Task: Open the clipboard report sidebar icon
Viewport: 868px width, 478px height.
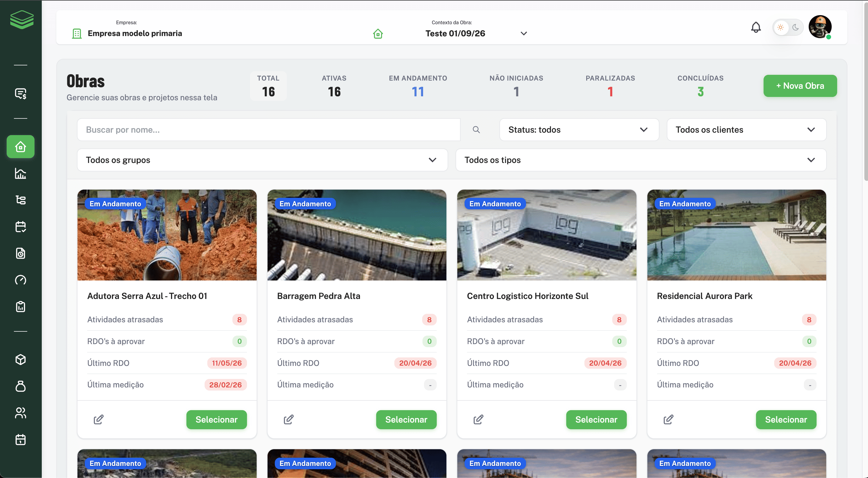Action: pyautogui.click(x=21, y=307)
